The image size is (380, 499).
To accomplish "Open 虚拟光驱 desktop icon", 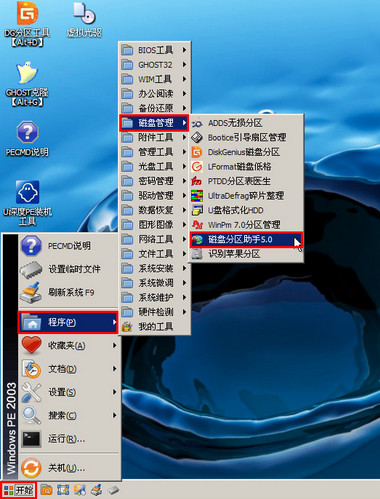I will (84, 20).
